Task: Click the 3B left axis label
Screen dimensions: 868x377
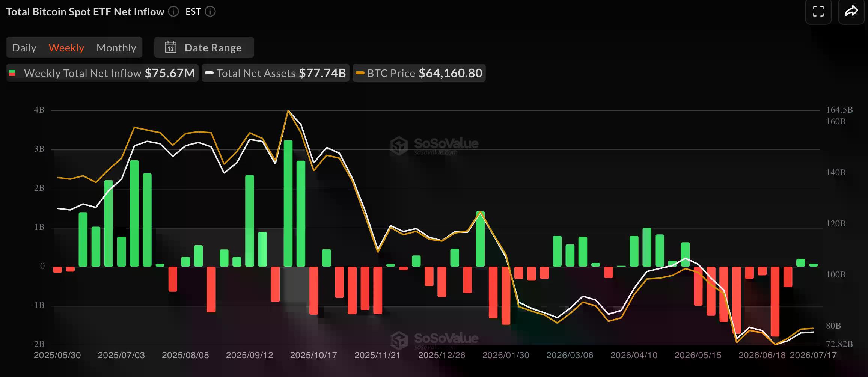Action: pyautogui.click(x=39, y=149)
